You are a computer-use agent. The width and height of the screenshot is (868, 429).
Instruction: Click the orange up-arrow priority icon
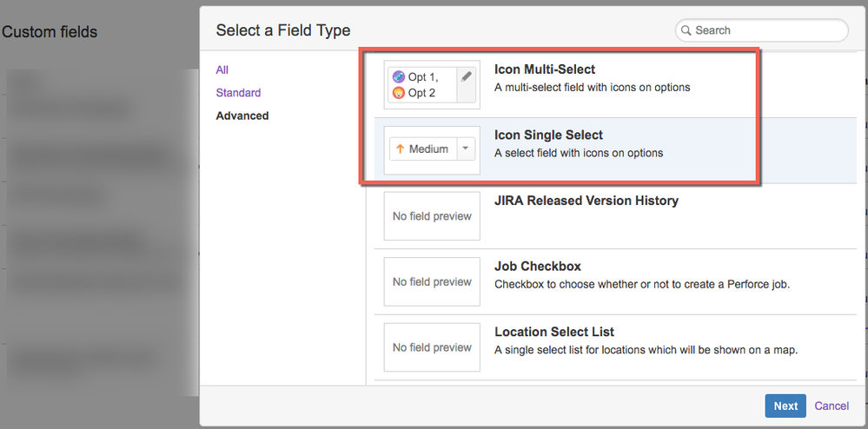pos(400,149)
